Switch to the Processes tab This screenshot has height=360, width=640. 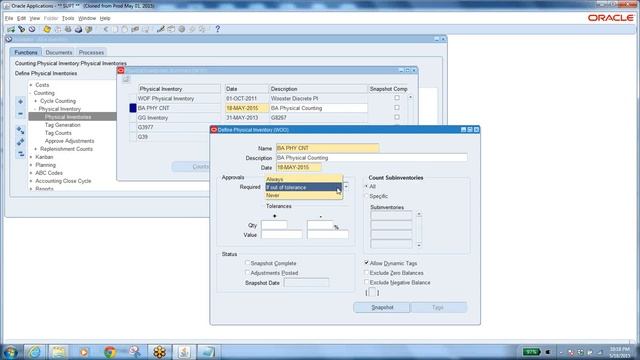pyautogui.click(x=91, y=52)
